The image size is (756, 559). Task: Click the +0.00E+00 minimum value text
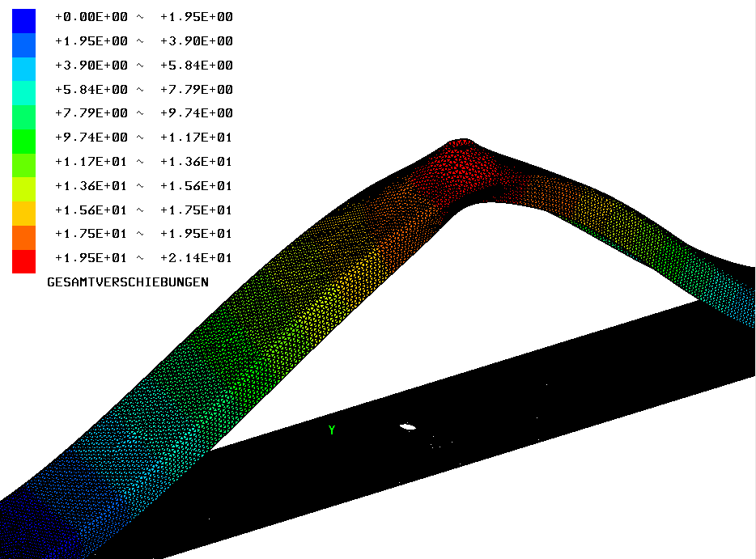(x=91, y=17)
